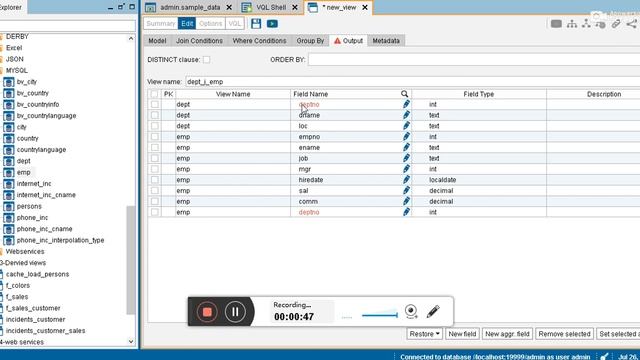Switch to the Join Conditions tab

point(199,41)
